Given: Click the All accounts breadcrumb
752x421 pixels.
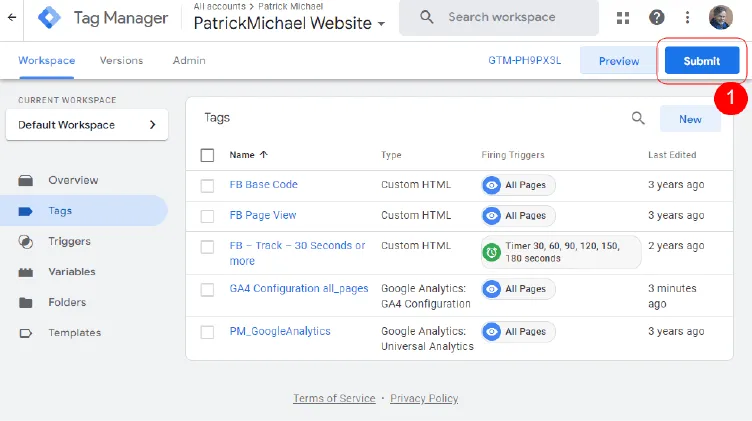Looking at the screenshot, I should point(219,7).
